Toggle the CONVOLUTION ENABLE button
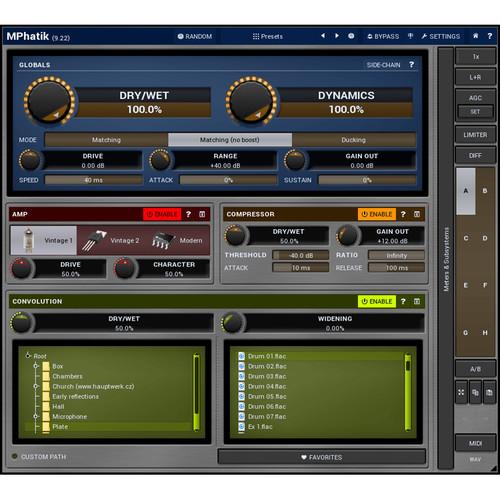Screen dimensions: 500x500 pos(377,301)
